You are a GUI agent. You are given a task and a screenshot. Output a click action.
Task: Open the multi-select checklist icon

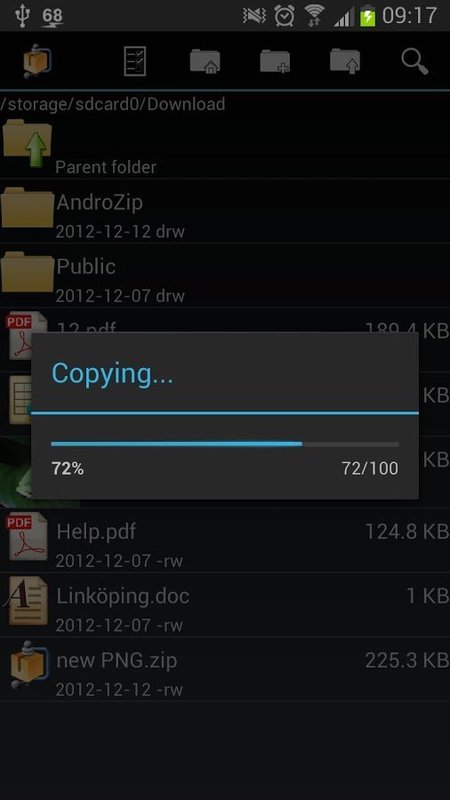[135, 61]
